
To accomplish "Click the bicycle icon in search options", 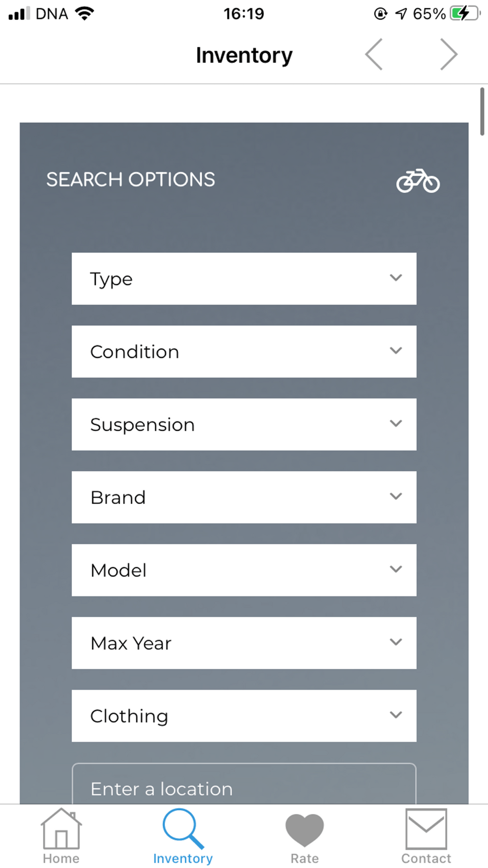I will pyautogui.click(x=418, y=181).
